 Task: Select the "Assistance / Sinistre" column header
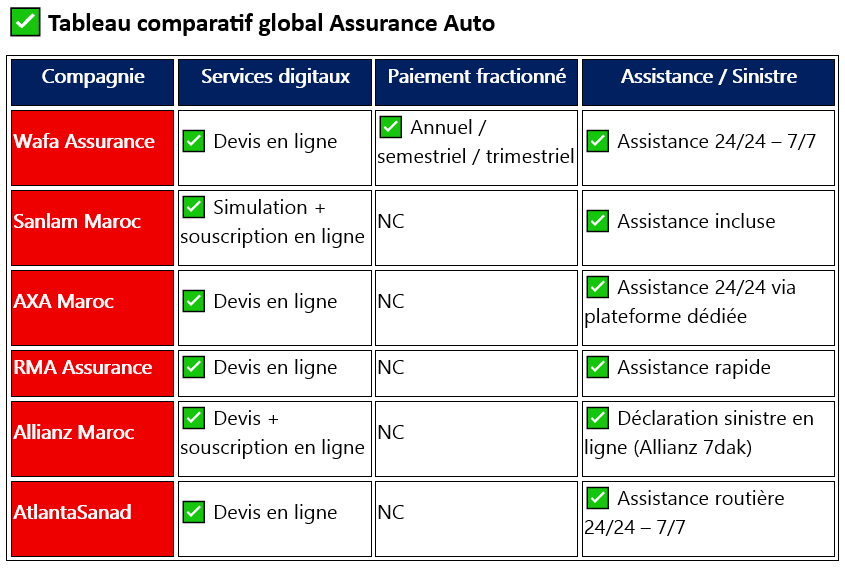[708, 77]
